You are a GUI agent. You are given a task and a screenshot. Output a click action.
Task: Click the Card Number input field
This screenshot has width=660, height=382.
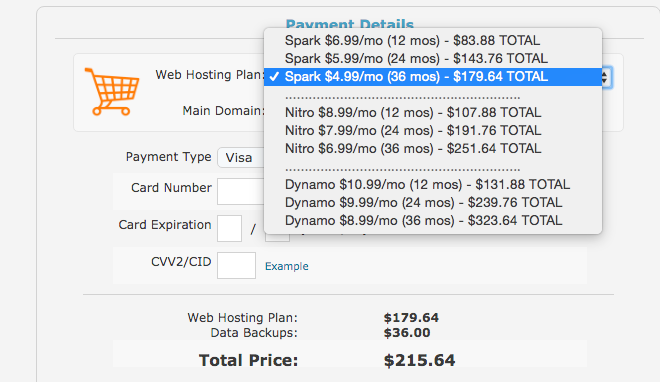pyautogui.click(x=241, y=191)
